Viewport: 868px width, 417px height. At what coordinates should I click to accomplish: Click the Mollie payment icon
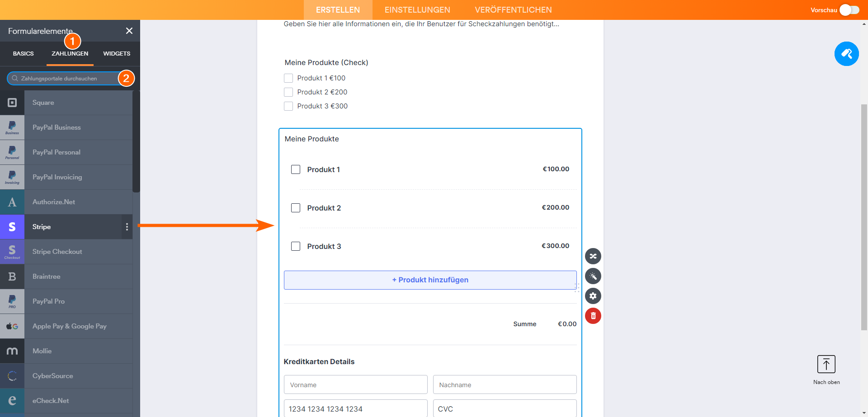(x=12, y=351)
